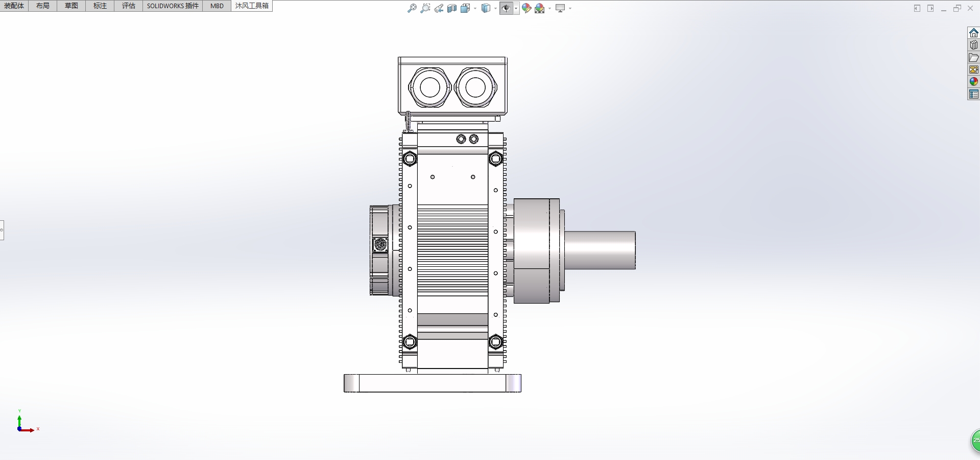Click the Apply Scene icon
Image resolution: width=980 pixels, height=460 pixels.
point(540,8)
